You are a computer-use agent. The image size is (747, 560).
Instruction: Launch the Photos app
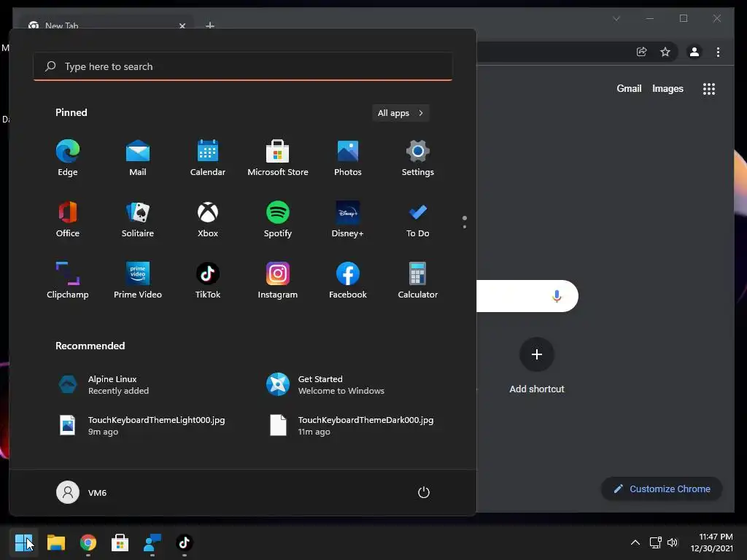point(348,158)
